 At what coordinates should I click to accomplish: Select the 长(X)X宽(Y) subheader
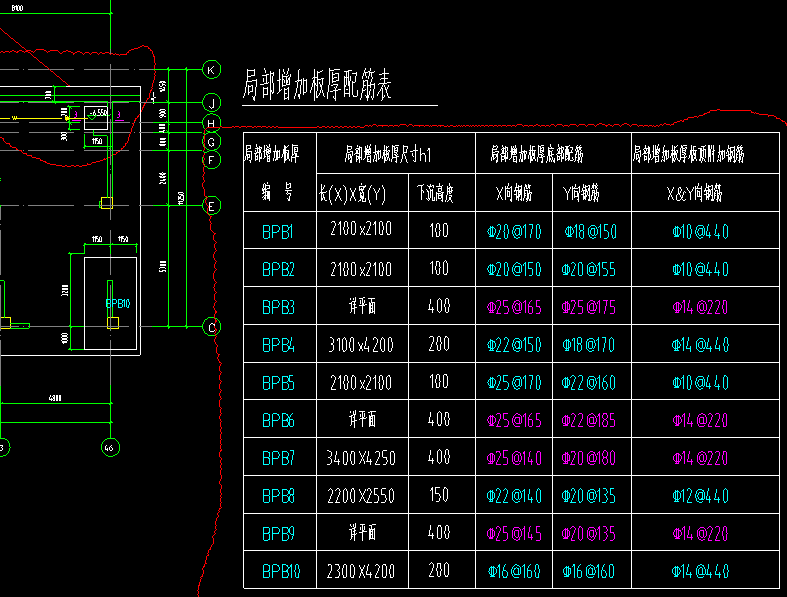[352, 193]
